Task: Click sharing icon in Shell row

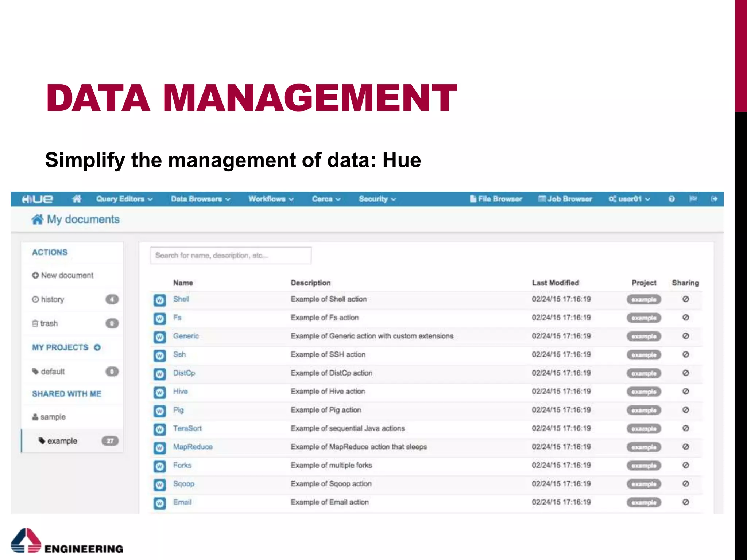Action: pyautogui.click(x=686, y=299)
